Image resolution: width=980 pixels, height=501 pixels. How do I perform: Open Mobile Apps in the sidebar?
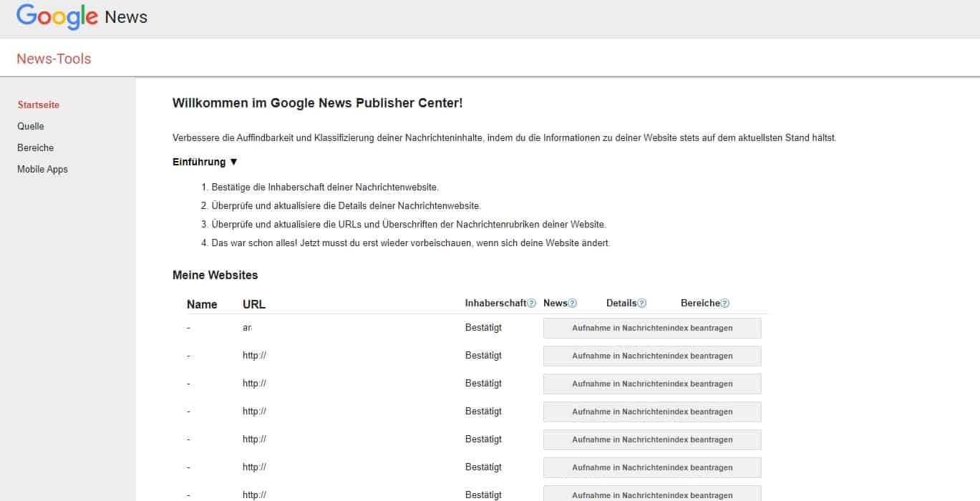click(42, 169)
